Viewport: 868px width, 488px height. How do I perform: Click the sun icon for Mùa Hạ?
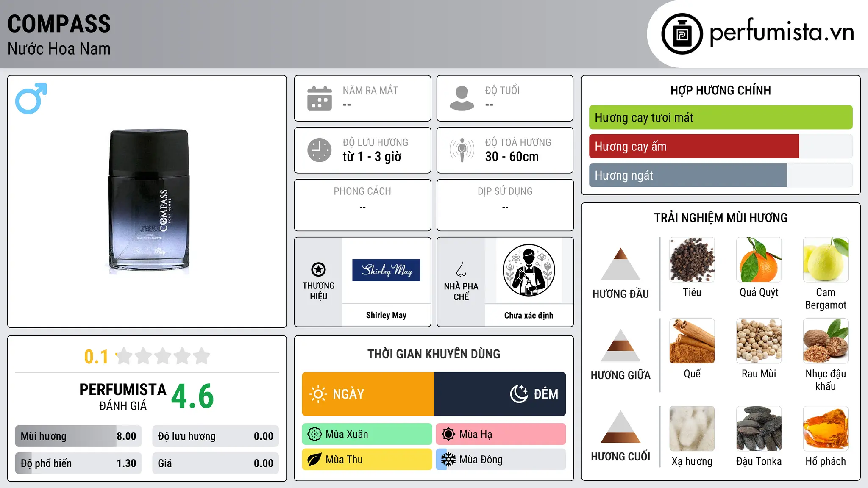(x=448, y=434)
